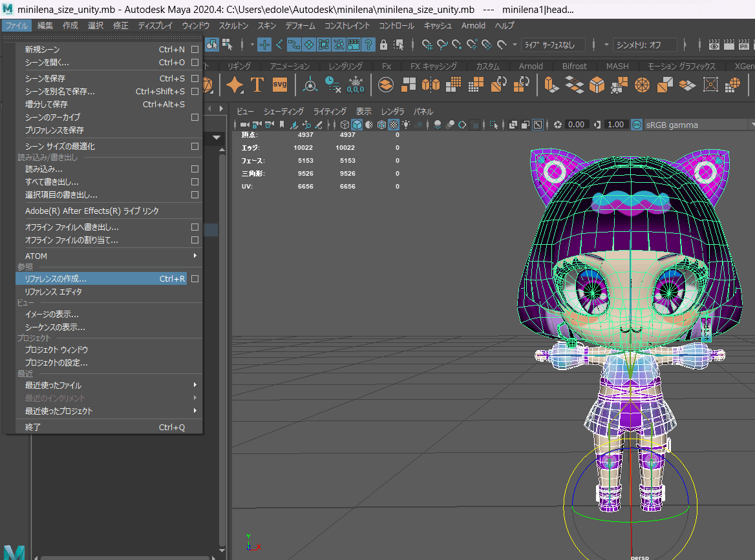
Task: Click the Snap to grids magnet icon
Action: 427,45
